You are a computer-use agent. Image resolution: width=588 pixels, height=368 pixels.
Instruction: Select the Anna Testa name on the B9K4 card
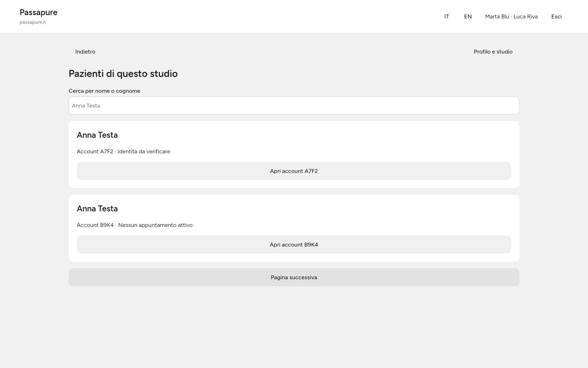pyautogui.click(x=97, y=209)
